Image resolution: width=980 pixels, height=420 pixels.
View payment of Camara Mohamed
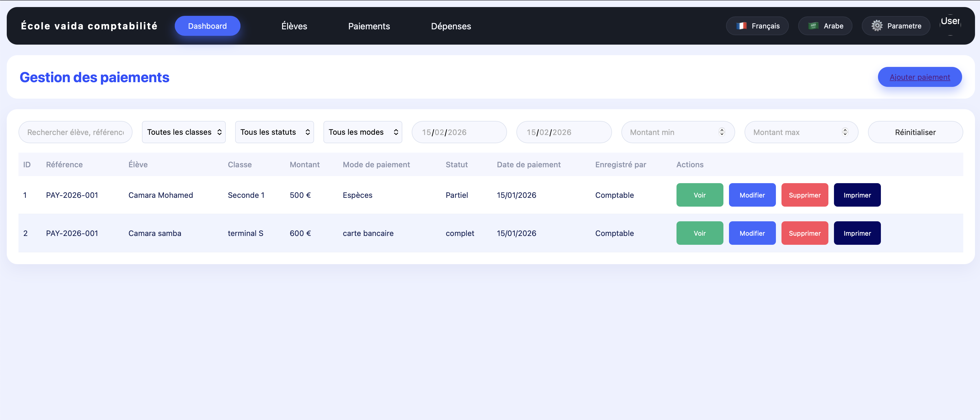pyautogui.click(x=700, y=195)
